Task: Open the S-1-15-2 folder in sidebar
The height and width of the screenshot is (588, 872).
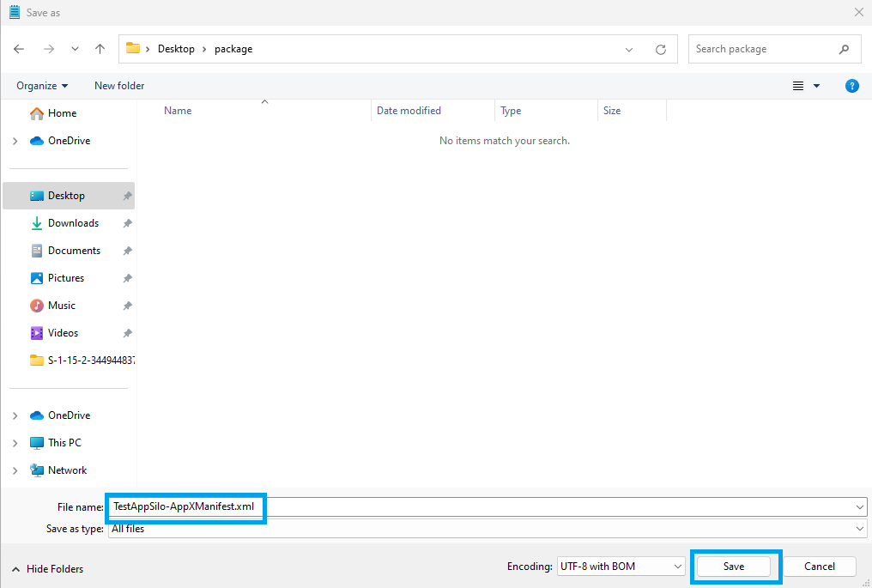Action: click(x=82, y=361)
